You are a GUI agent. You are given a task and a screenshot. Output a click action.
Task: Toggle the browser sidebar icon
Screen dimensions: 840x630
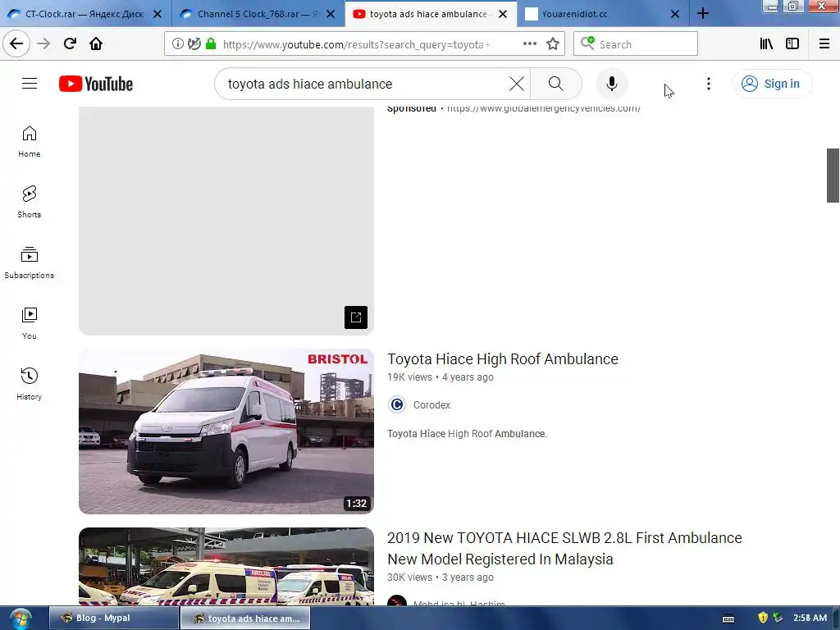tap(792, 44)
